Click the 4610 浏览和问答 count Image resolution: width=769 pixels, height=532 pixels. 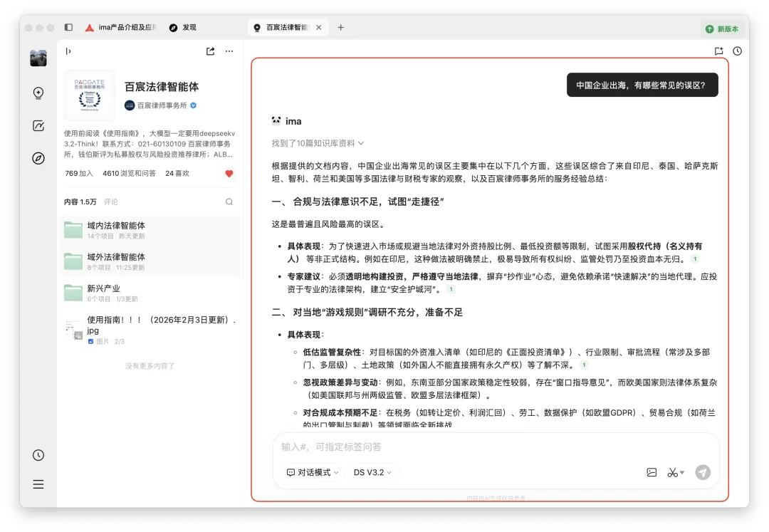[129, 174]
